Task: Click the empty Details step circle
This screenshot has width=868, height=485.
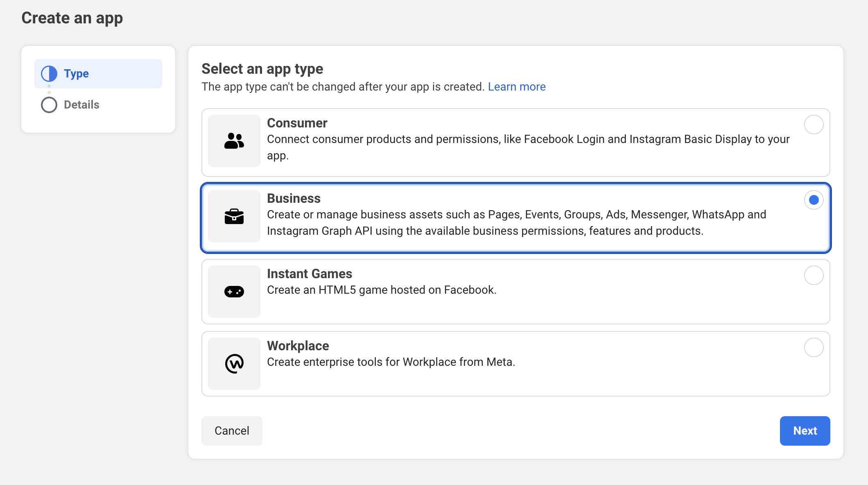Action: point(49,105)
